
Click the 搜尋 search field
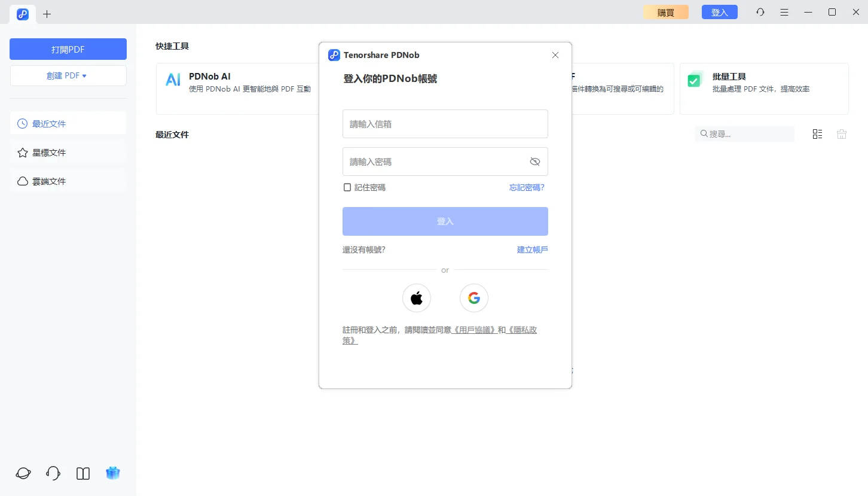tap(745, 134)
